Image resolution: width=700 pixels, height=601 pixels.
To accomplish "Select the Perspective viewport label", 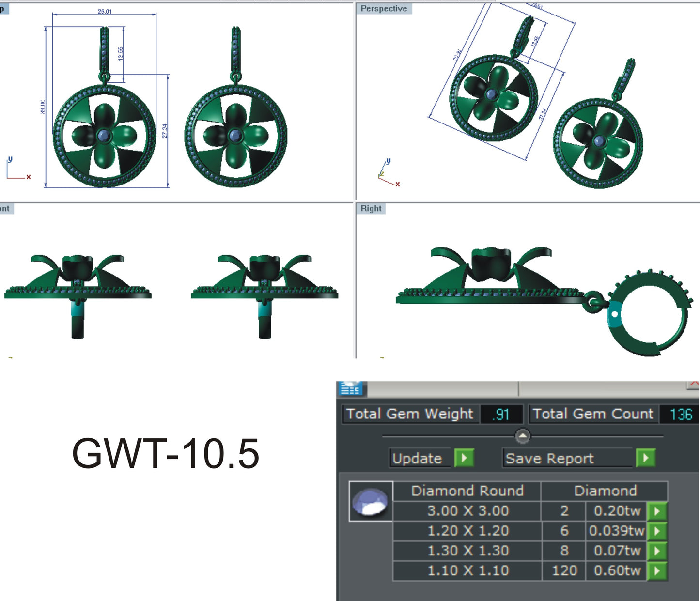I will point(384,9).
